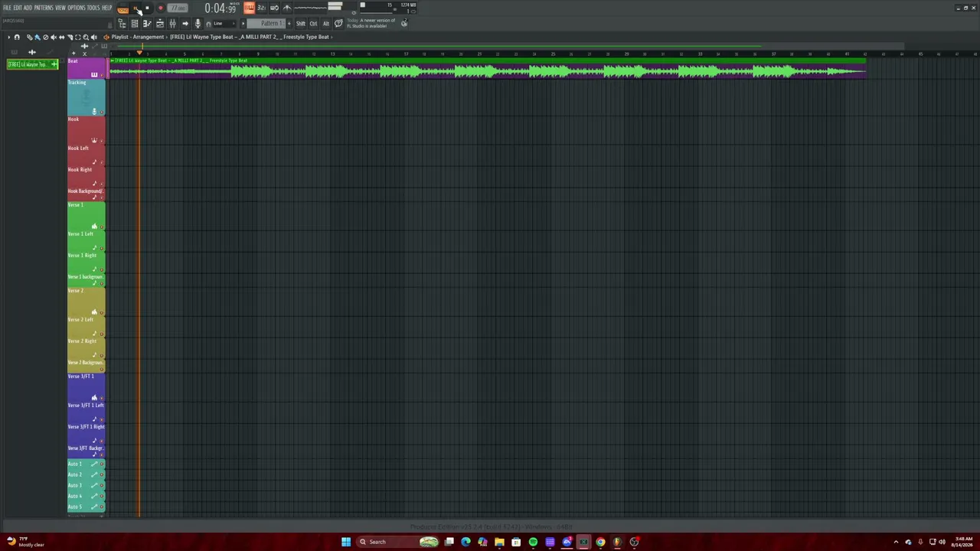Open the Pattern 1 selector
The image size is (980, 551).
265,24
